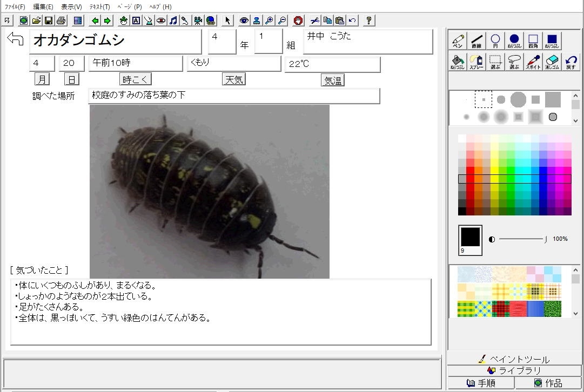584x392 pixels.
Task: Choose the rectangular 選ぶ selection tool
Action: click(x=495, y=62)
